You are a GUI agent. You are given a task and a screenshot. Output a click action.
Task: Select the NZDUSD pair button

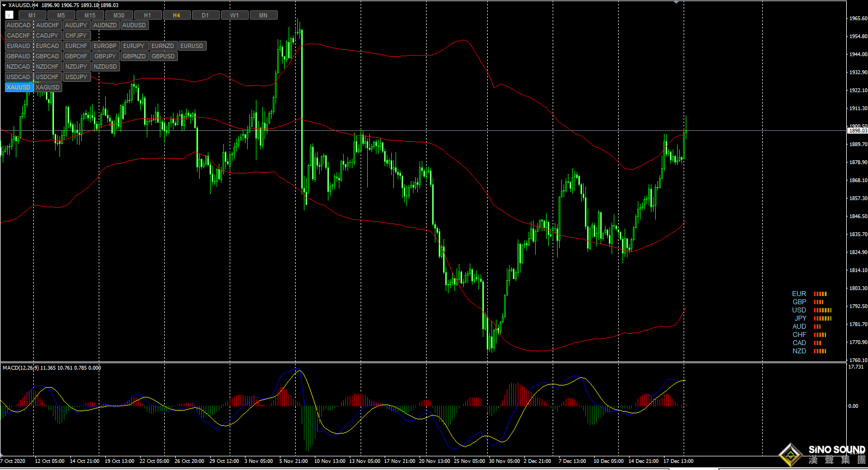[105, 67]
